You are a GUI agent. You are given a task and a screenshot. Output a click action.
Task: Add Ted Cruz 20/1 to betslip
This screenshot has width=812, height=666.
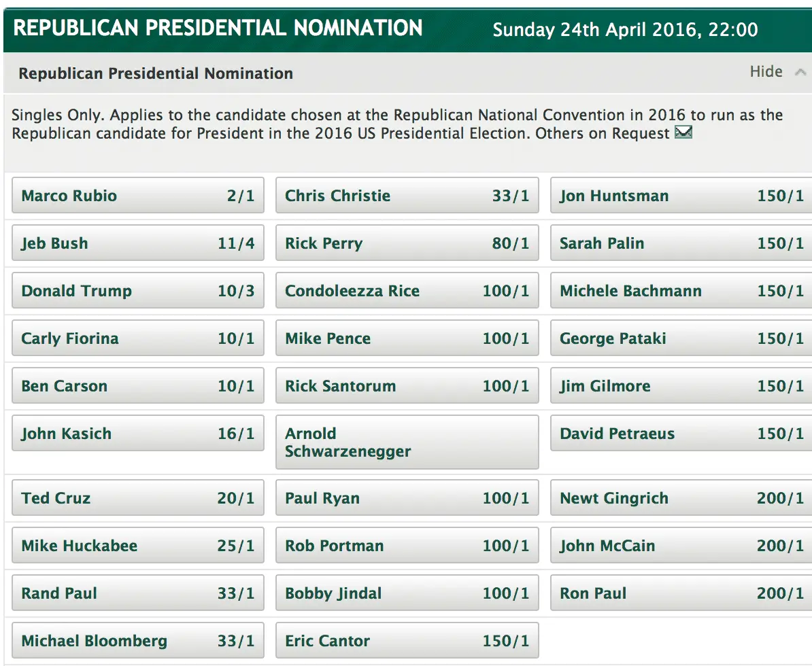tap(137, 498)
